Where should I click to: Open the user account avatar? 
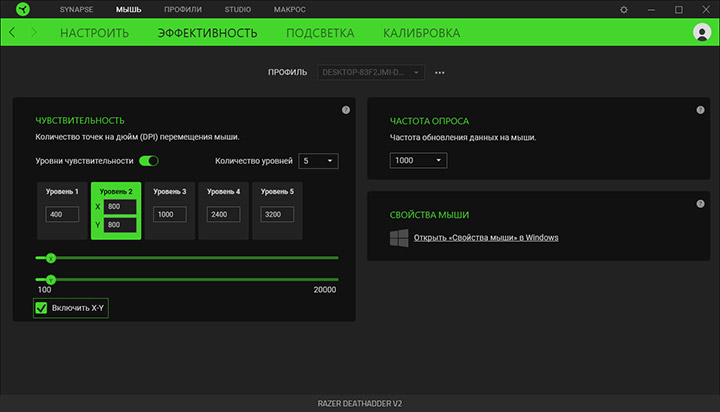702,32
